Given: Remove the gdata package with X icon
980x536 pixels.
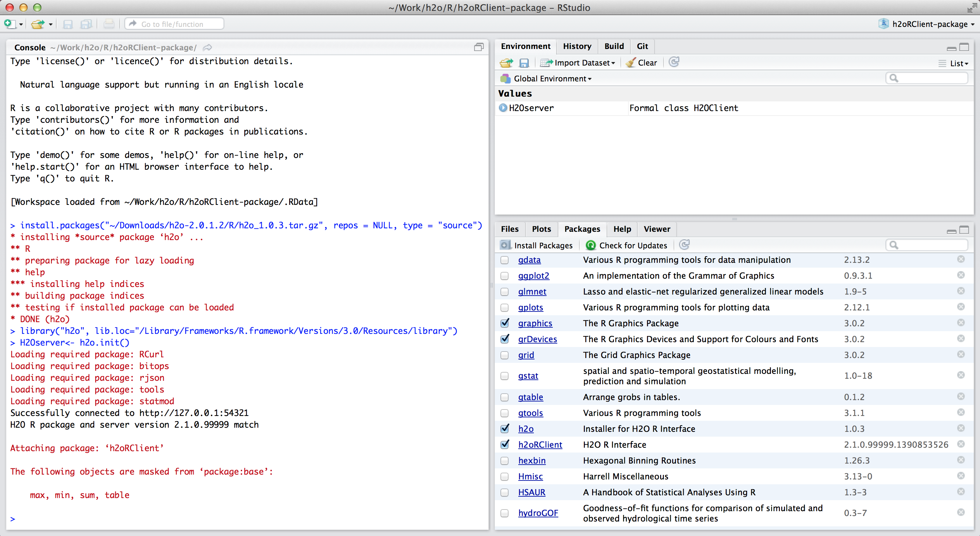Looking at the screenshot, I should click(x=961, y=259).
